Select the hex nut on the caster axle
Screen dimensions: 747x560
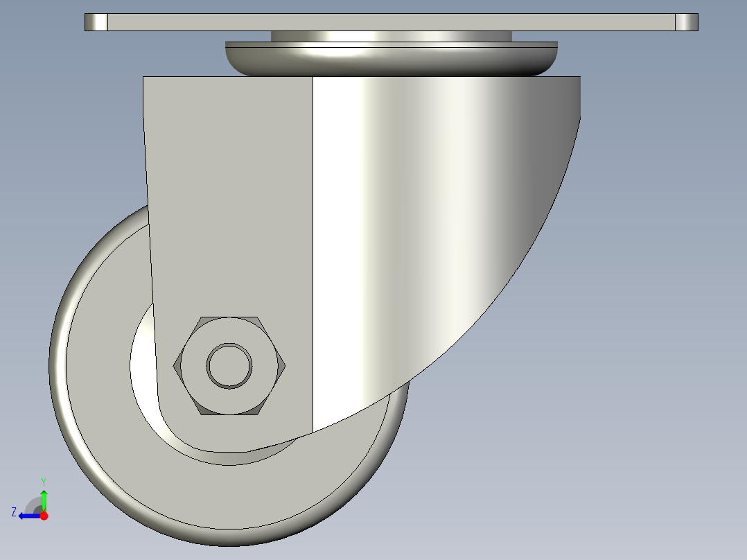[229, 365]
